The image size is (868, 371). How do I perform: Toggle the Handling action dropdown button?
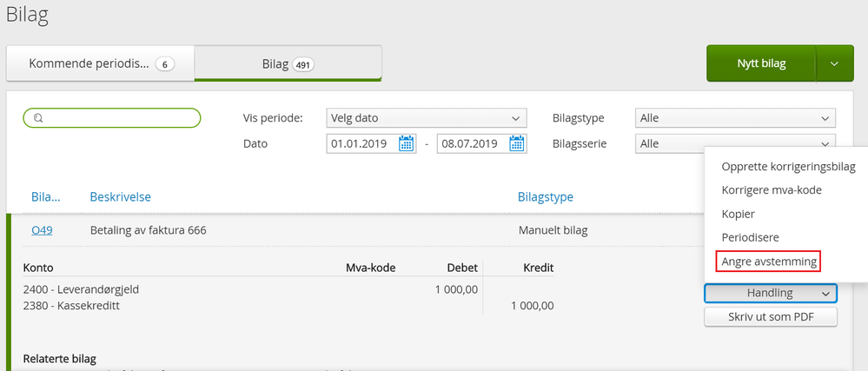click(x=770, y=294)
